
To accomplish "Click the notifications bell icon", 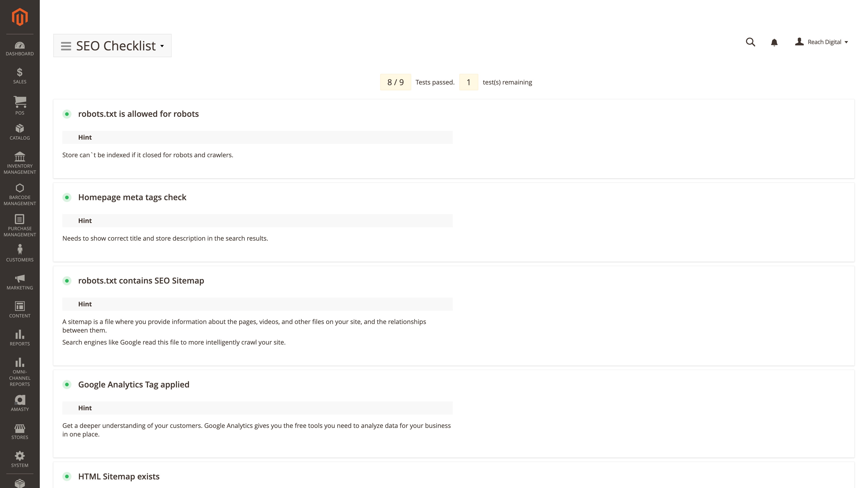I will pyautogui.click(x=774, y=42).
